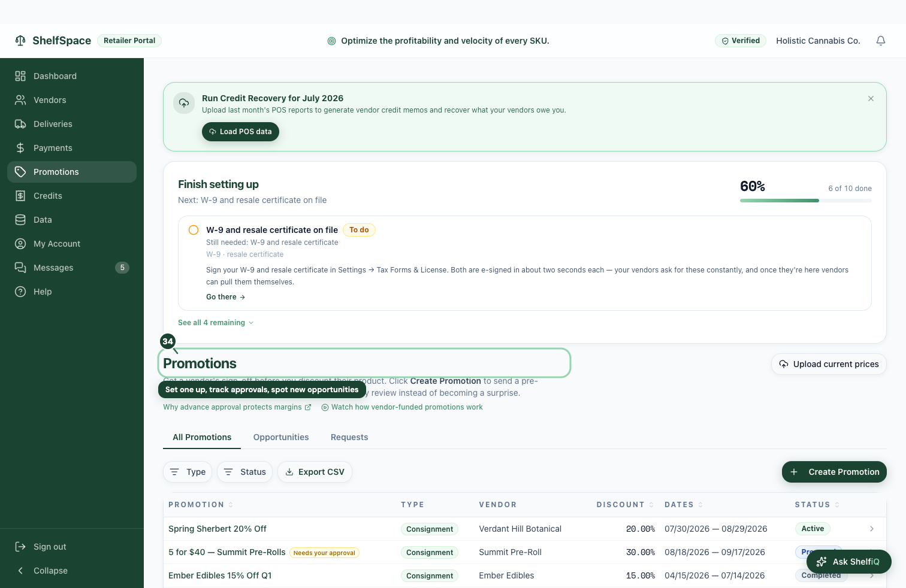The image size is (906, 588).
Task: Open Dashboard from the sidebar
Action: point(72,76)
